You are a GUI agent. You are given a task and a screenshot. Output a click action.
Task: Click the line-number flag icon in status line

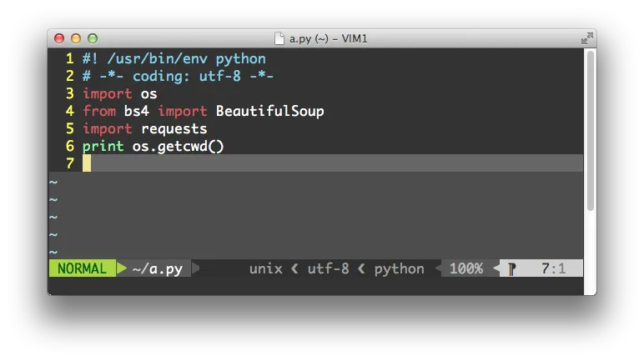pos(512,268)
